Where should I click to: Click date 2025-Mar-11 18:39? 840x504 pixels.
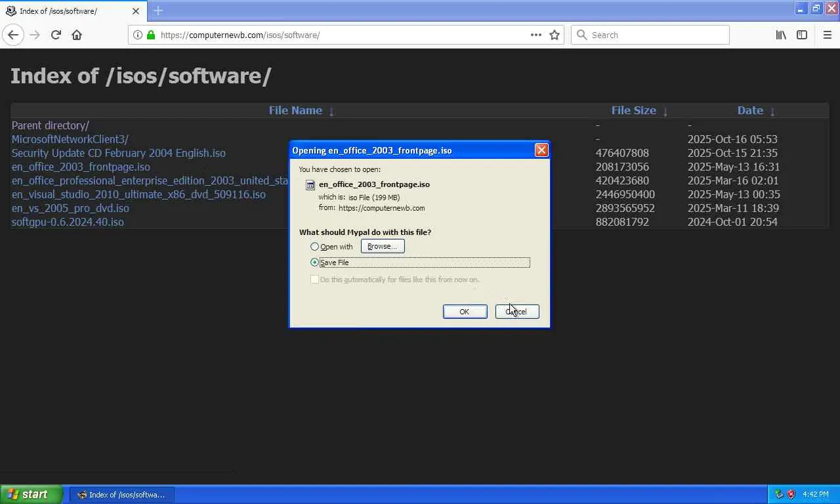coord(733,208)
